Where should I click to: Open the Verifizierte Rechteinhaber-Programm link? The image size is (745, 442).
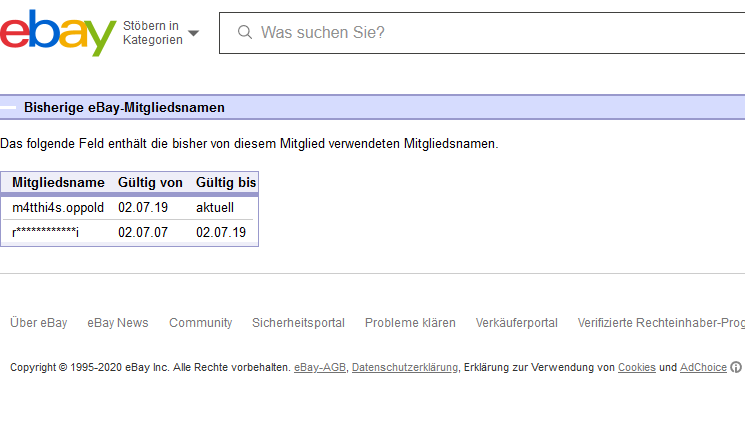click(x=661, y=323)
